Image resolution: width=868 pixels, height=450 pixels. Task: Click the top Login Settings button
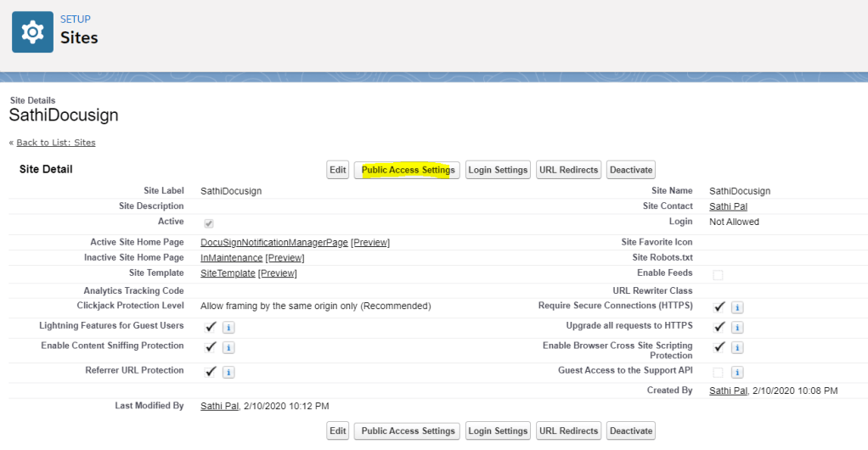[x=498, y=170]
